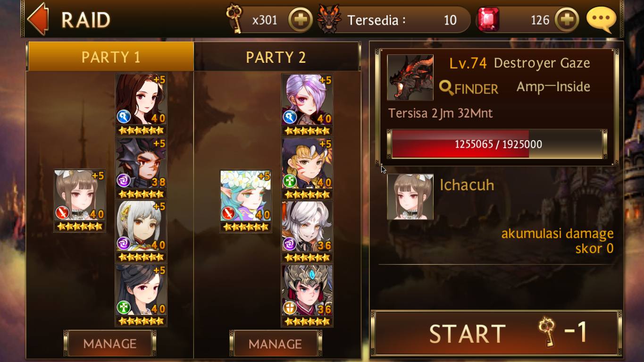
Task: Select the armored level 36 tank hero
Action: pos(307,295)
